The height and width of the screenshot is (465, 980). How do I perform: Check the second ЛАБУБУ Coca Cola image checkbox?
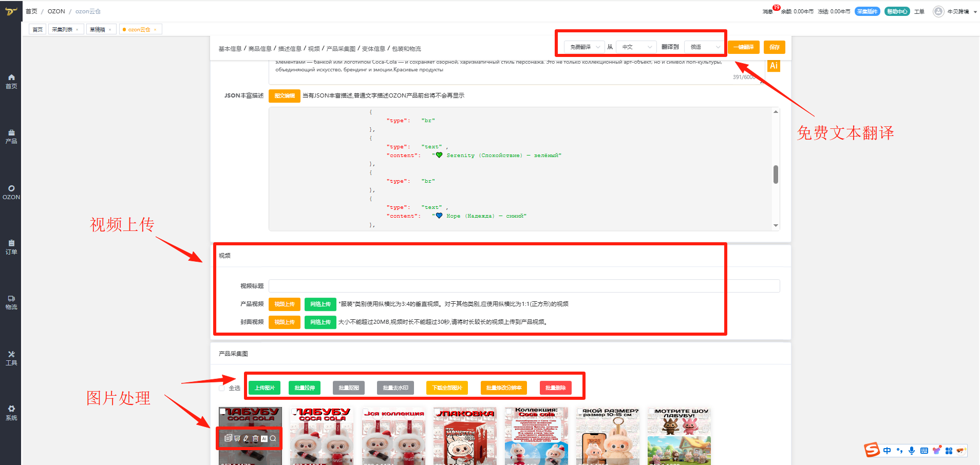pos(294,412)
